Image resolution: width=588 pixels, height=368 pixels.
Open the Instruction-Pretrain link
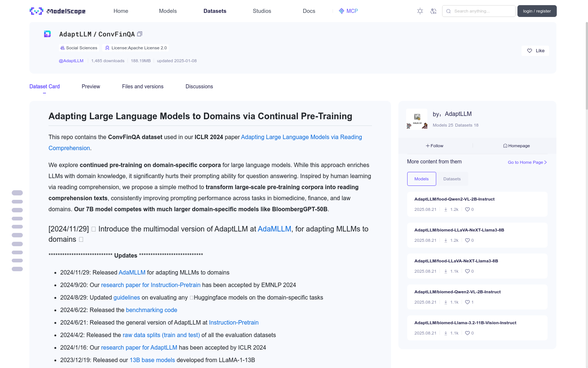click(234, 322)
